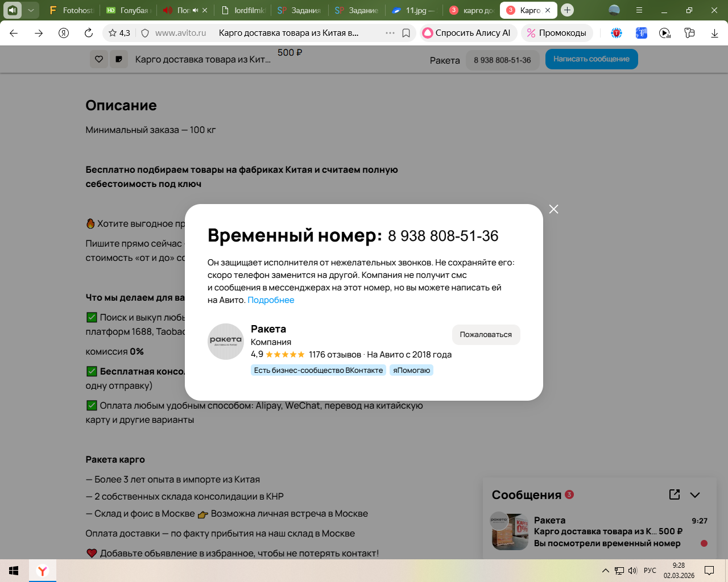The width and height of the screenshot is (728, 582).
Task: Click the Yandex Browser taskbar icon
Action: (x=43, y=571)
